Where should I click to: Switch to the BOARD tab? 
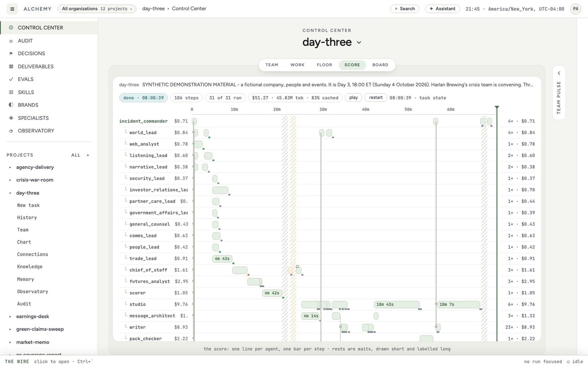click(x=380, y=65)
